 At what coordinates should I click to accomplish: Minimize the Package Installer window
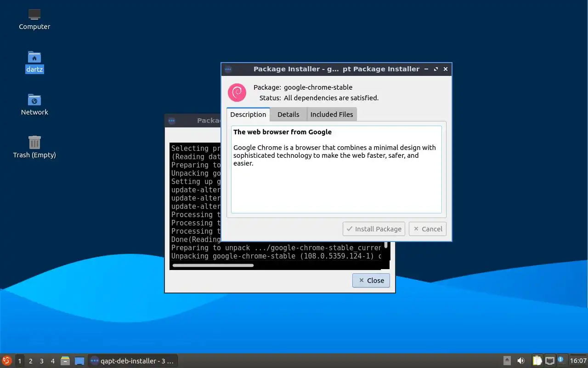coord(426,69)
